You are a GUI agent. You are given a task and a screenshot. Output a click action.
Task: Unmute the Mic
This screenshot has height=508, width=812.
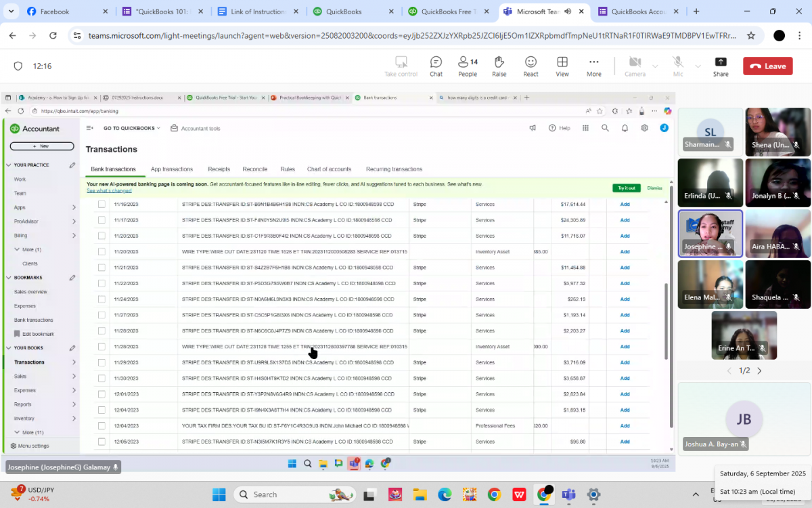click(677, 66)
